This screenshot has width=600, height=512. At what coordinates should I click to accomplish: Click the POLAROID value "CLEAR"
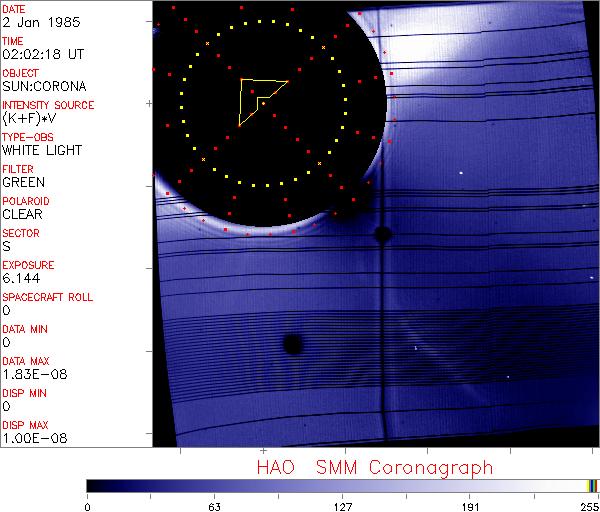(23, 214)
